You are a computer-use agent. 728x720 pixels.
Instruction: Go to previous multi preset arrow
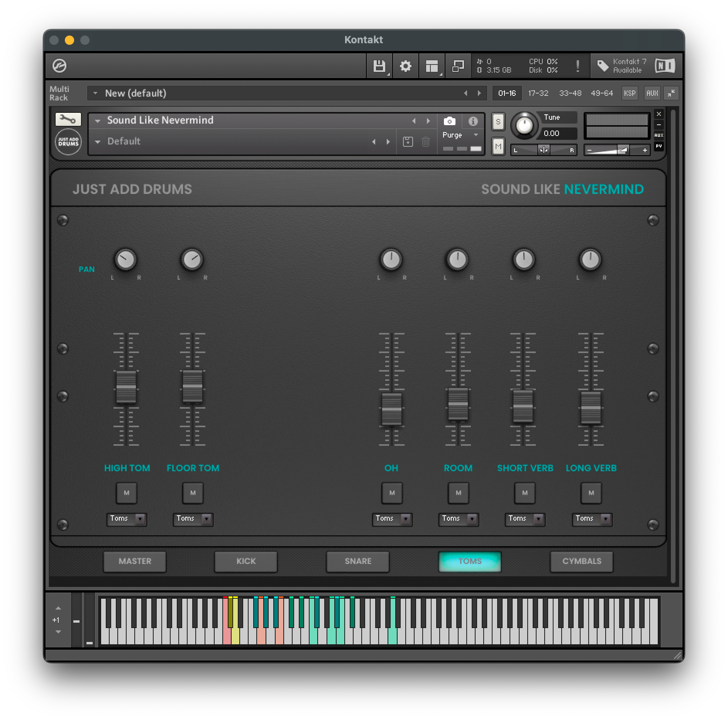(466, 93)
